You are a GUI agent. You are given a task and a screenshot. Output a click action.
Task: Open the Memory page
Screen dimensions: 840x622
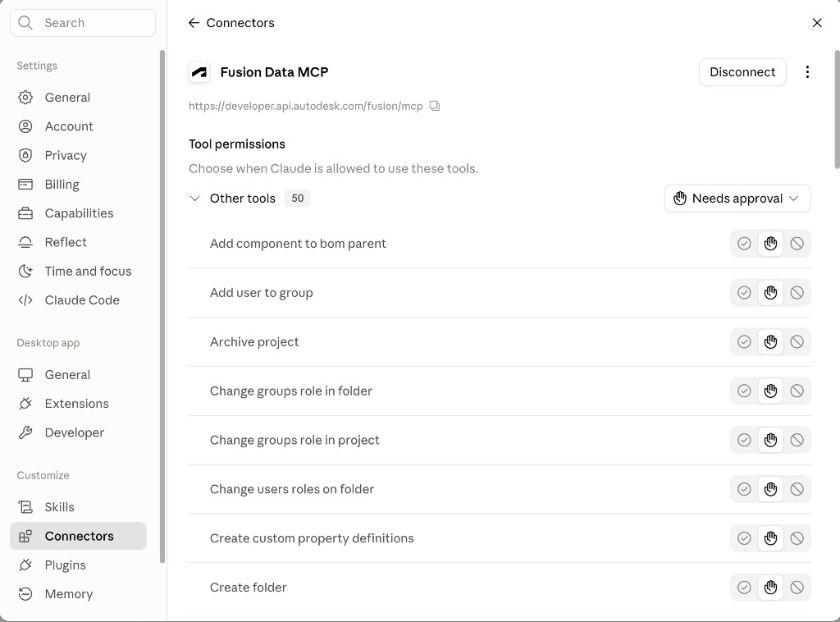pos(78,593)
